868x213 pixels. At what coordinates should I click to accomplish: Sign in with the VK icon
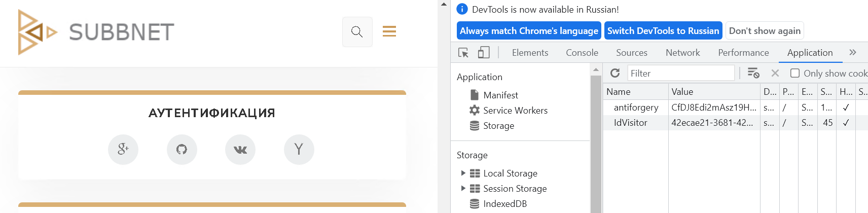[240, 150]
